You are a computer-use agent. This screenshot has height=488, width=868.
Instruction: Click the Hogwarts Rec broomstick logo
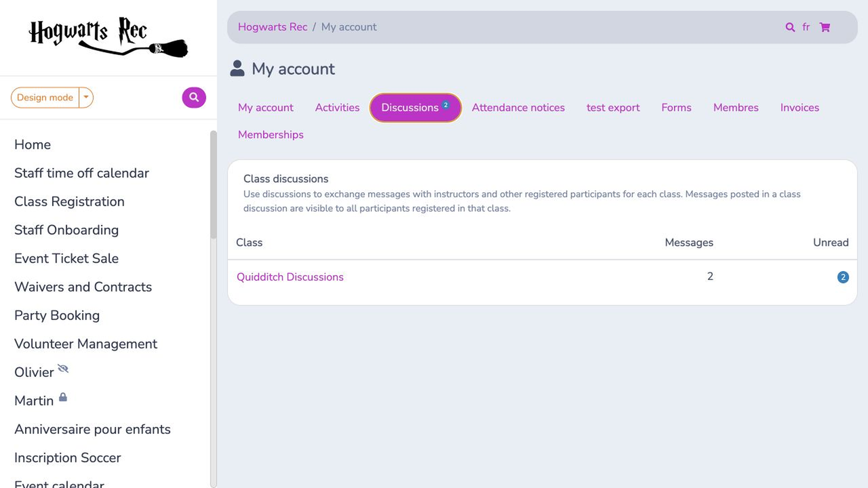(x=108, y=37)
